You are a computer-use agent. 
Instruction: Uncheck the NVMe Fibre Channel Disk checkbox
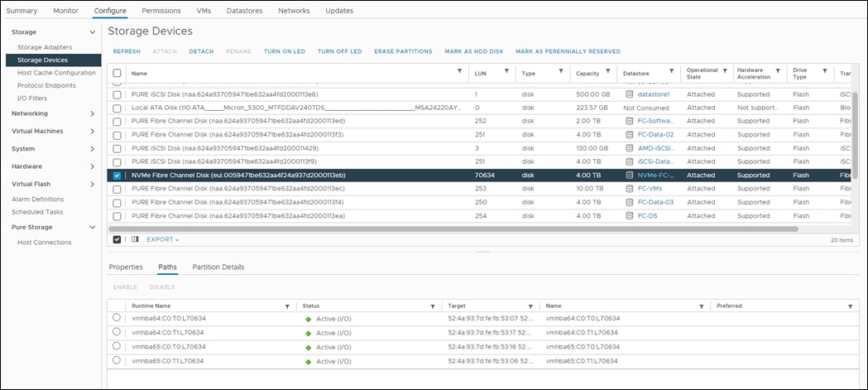[x=117, y=175]
